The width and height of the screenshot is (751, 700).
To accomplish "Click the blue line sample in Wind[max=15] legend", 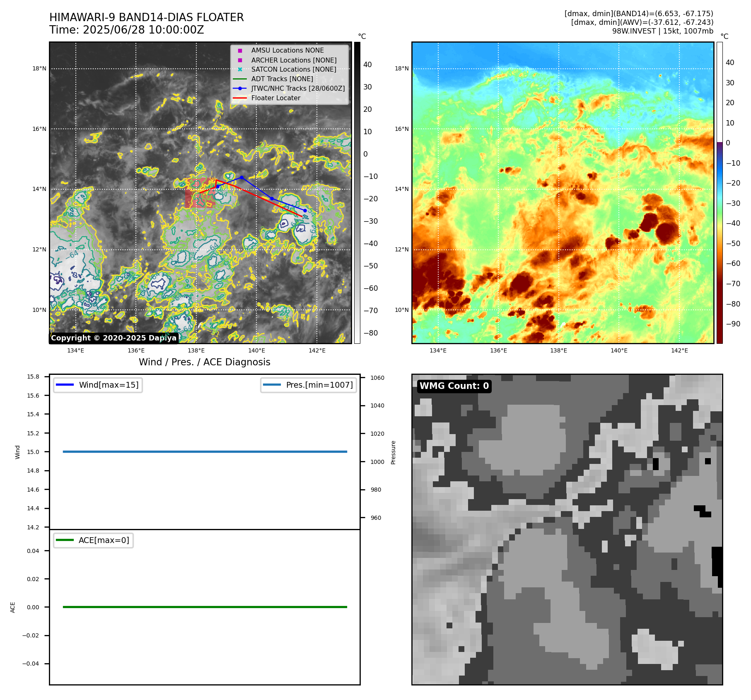I will [x=65, y=385].
